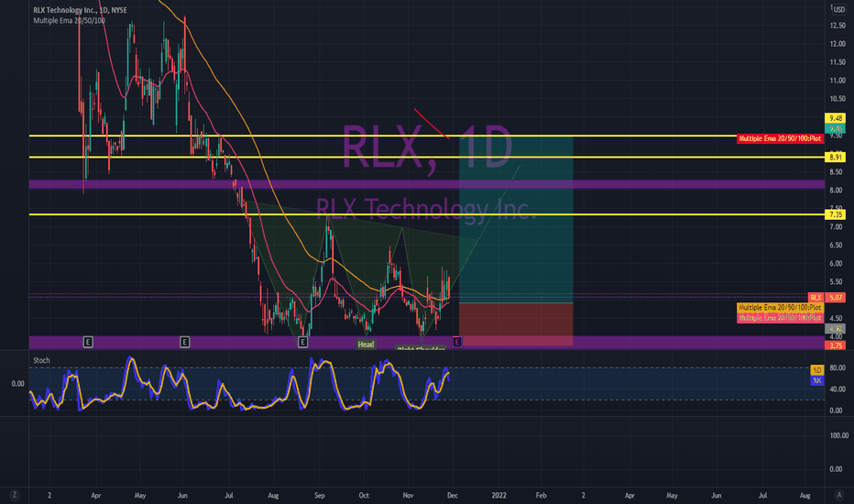
Task: Click the red Multiple Ema 20/50/100:Plot label
Action: point(780,138)
